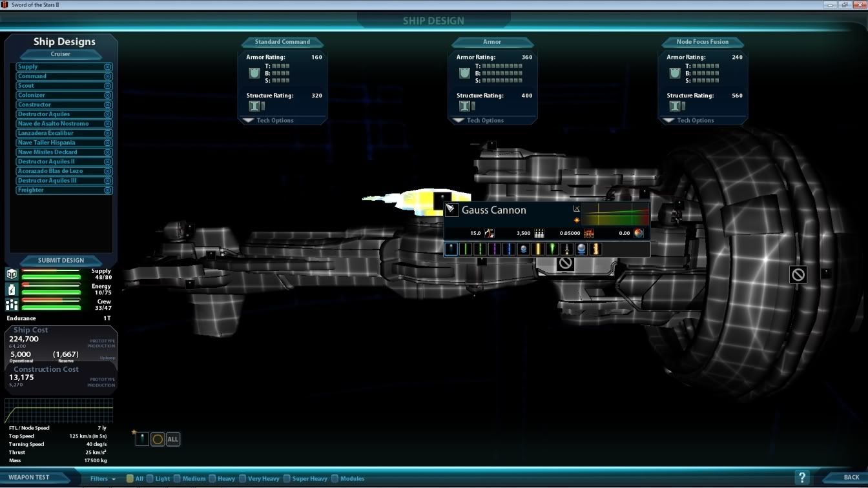Pick the orange flame-column weapon icon
Viewport: 868px width, 488px height.
(x=595, y=249)
